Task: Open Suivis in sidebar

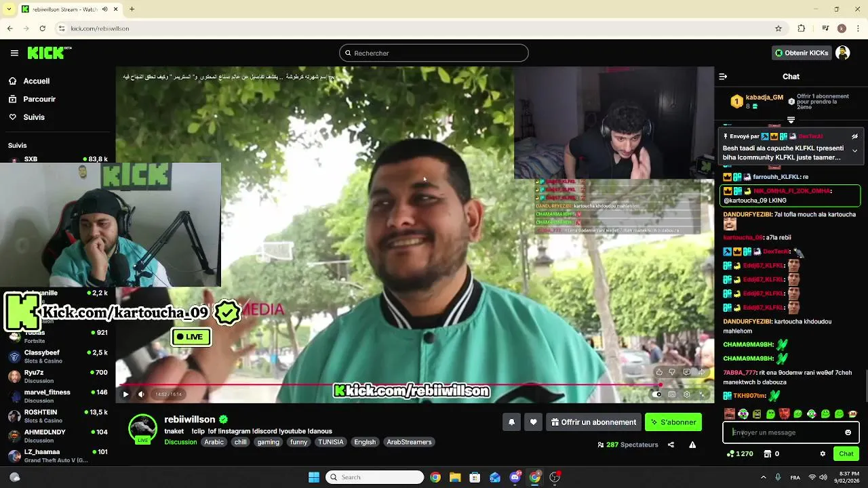Action: pyautogui.click(x=34, y=117)
